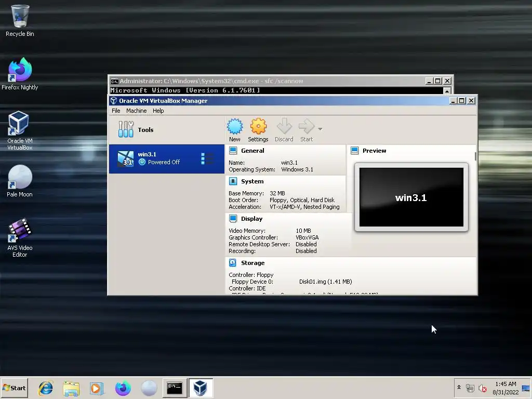Open the win3.1 machine tools menu icon
Image resolution: width=532 pixels, height=399 pixels.
[x=207, y=159]
